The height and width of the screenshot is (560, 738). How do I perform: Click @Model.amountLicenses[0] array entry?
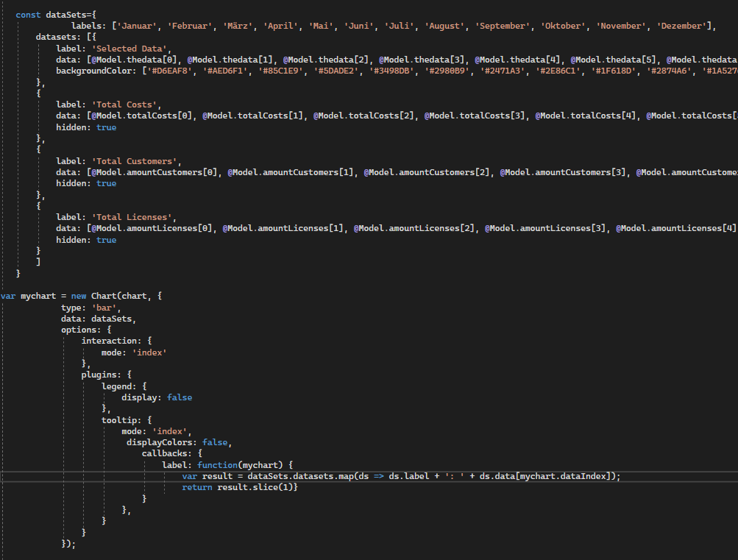152,228
